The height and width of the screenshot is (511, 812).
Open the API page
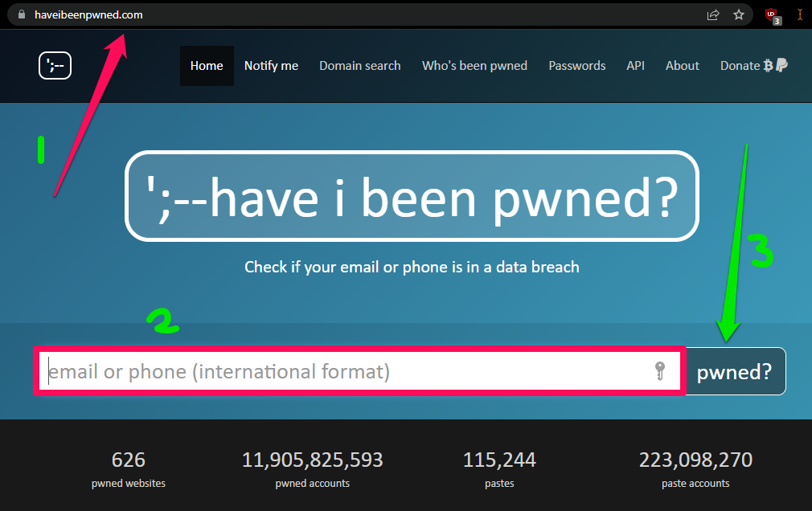coord(635,66)
